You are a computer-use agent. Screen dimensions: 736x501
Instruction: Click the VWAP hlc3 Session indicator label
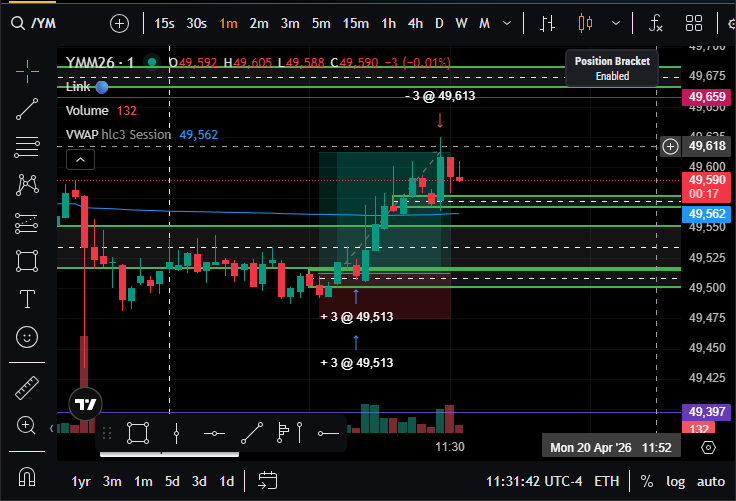pyautogui.click(x=118, y=135)
